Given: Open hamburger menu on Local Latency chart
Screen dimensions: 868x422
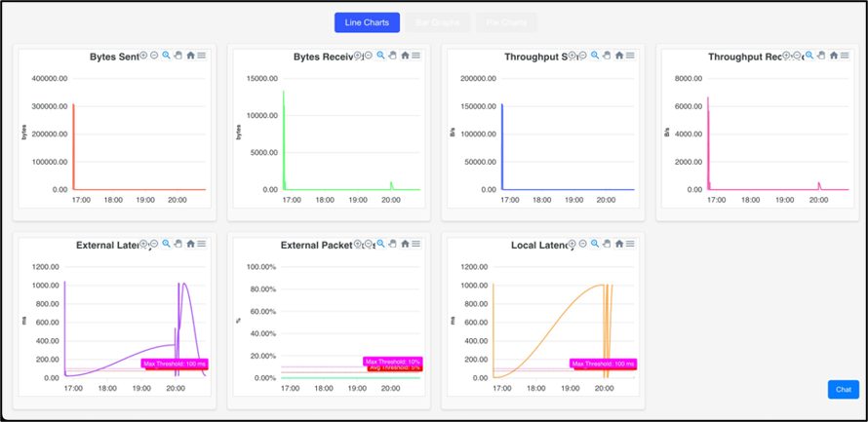Looking at the screenshot, I should pyautogui.click(x=630, y=244).
